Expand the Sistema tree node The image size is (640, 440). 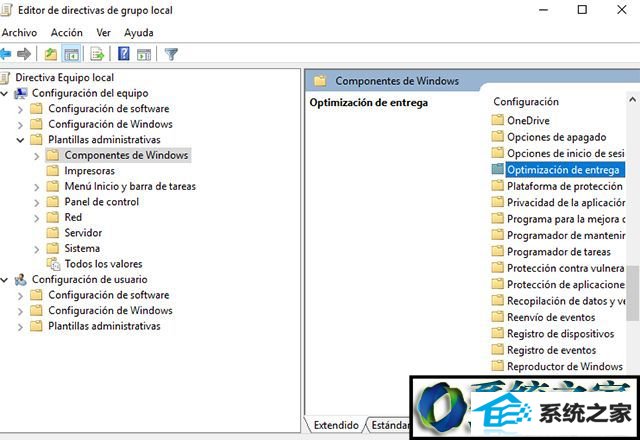pyautogui.click(x=37, y=249)
